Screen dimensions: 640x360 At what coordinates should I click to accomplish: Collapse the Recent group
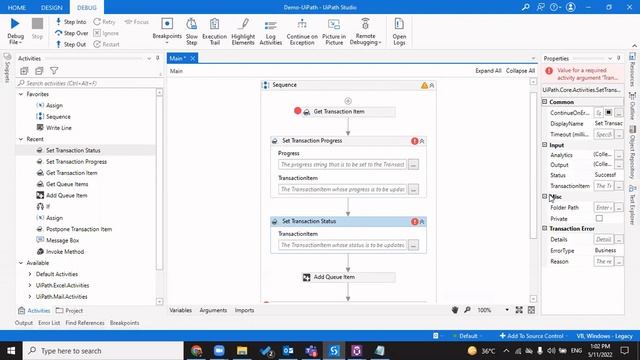pyautogui.click(x=21, y=139)
